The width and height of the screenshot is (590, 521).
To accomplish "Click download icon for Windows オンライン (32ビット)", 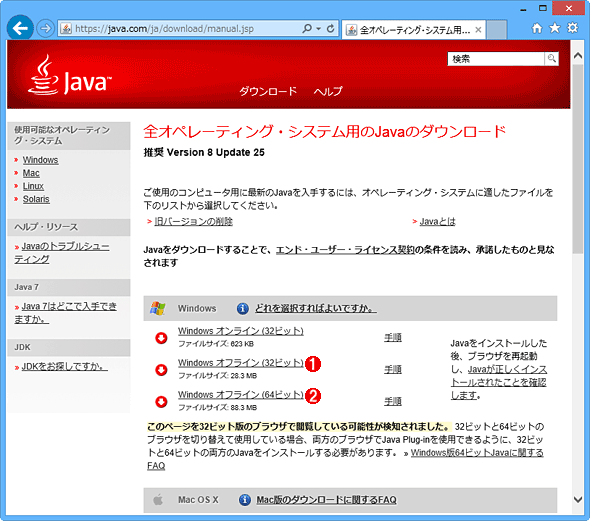I will click(161, 337).
